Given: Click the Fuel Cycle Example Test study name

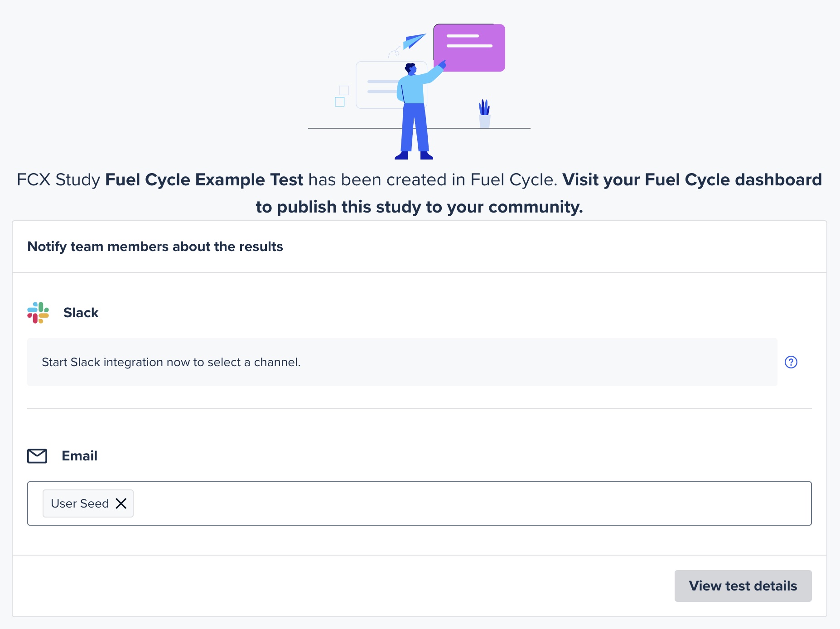Looking at the screenshot, I should tap(204, 180).
